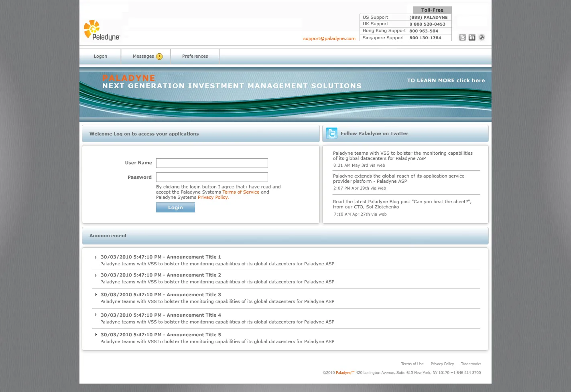Click Hong Kong Support number 800 963-504

424,31
